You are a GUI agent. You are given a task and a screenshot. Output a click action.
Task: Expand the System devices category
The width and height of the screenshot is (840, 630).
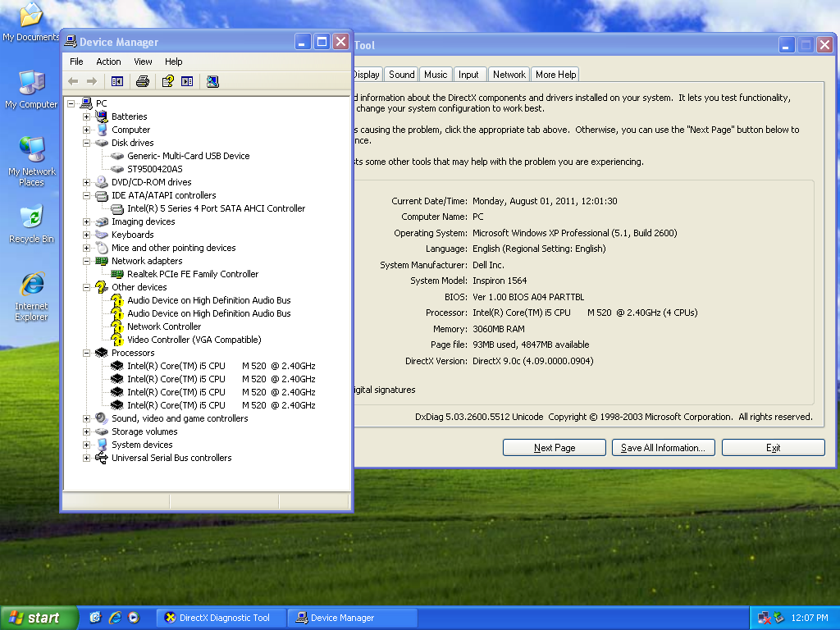86,445
